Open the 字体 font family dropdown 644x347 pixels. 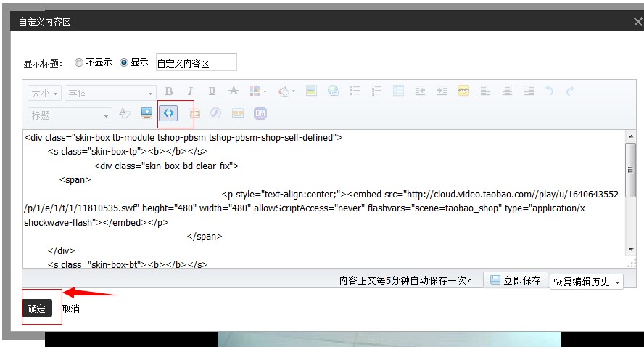(110, 93)
